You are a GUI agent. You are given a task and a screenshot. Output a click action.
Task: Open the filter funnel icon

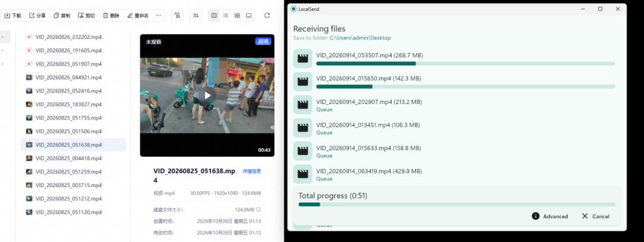point(177,16)
